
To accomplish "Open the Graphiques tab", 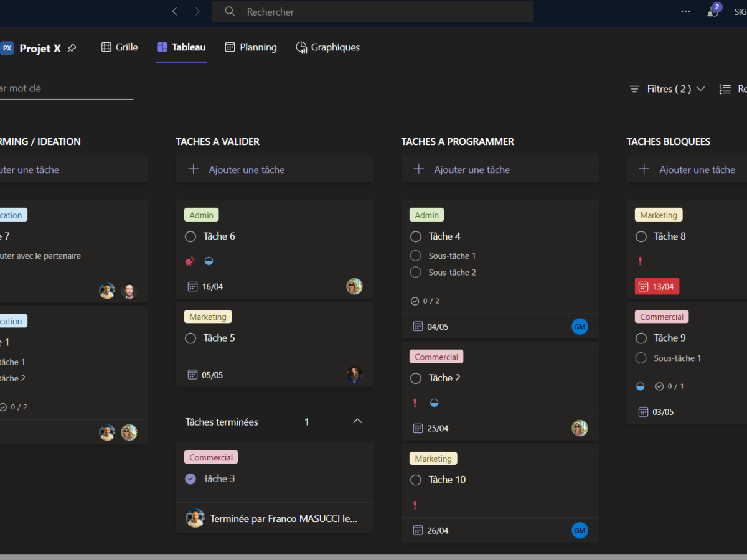I will (x=327, y=47).
